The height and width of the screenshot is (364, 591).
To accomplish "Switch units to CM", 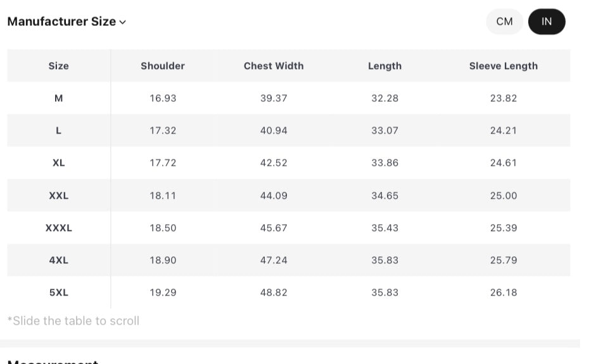I will 504,22.
